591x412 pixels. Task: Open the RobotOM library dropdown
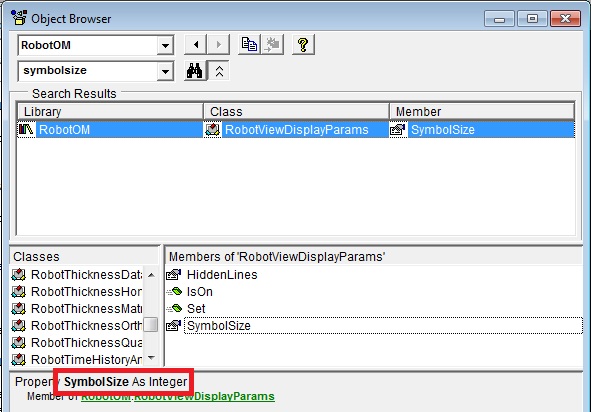coord(165,46)
